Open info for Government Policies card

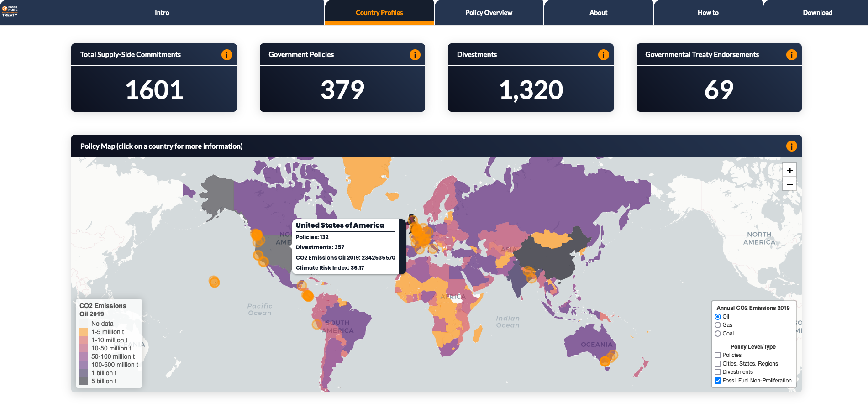click(x=415, y=55)
